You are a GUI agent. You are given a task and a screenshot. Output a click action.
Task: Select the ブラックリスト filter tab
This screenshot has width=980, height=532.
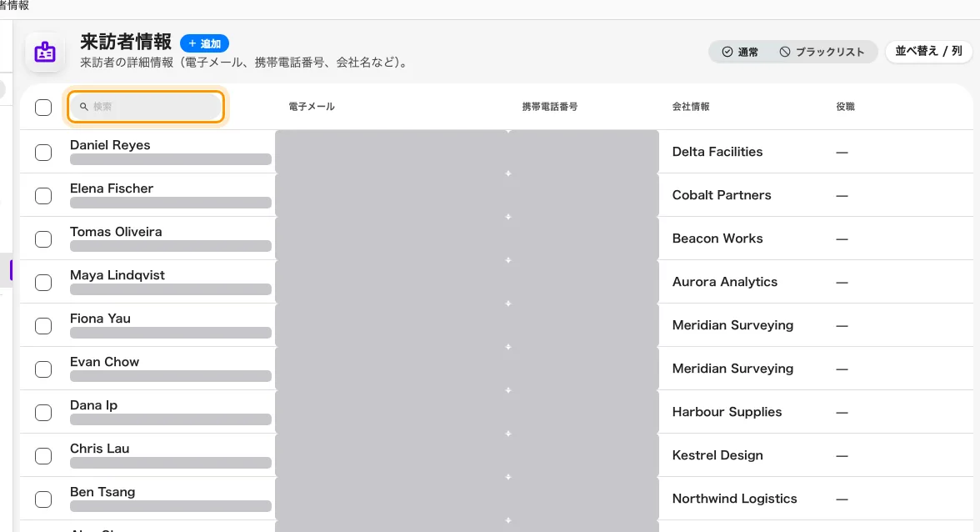822,52
